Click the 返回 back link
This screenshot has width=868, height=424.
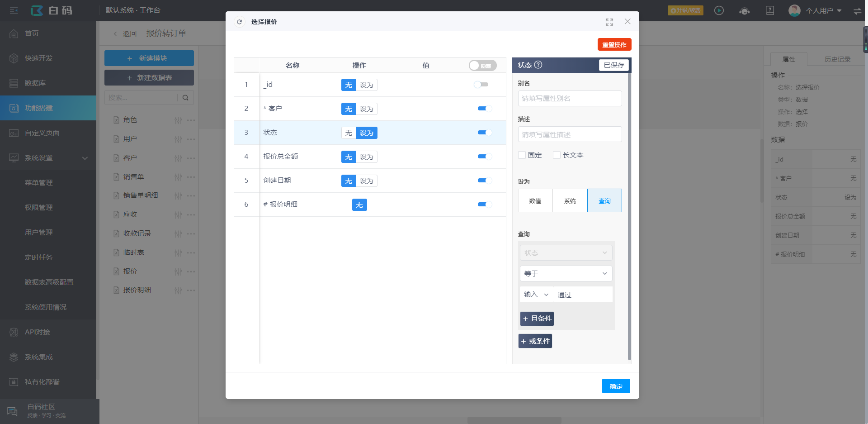tap(125, 33)
